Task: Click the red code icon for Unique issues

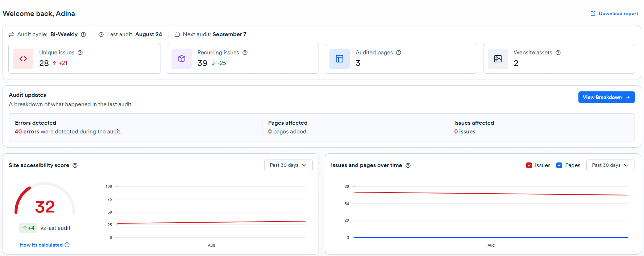Action: (x=23, y=59)
